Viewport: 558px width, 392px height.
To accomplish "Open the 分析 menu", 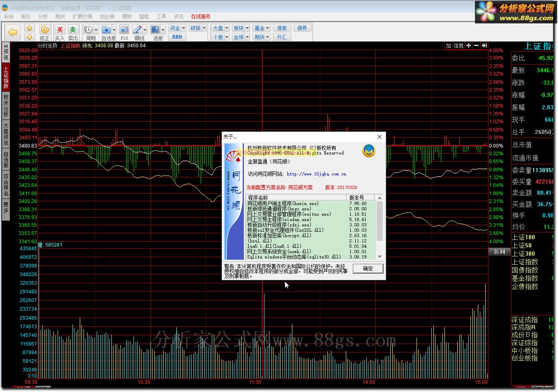I will click(x=43, y=16).
